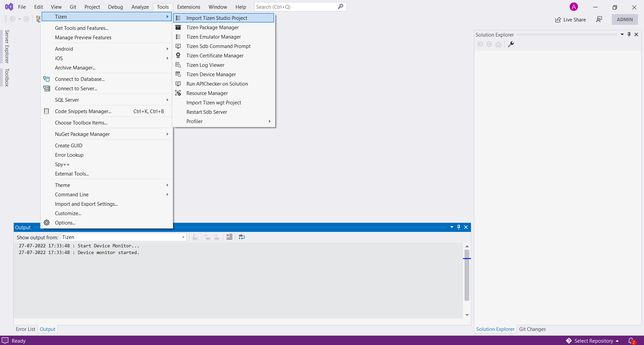Open the Tizen Device Manager
Viewport: 644px width, 345px height.
(x=211, y=74)
